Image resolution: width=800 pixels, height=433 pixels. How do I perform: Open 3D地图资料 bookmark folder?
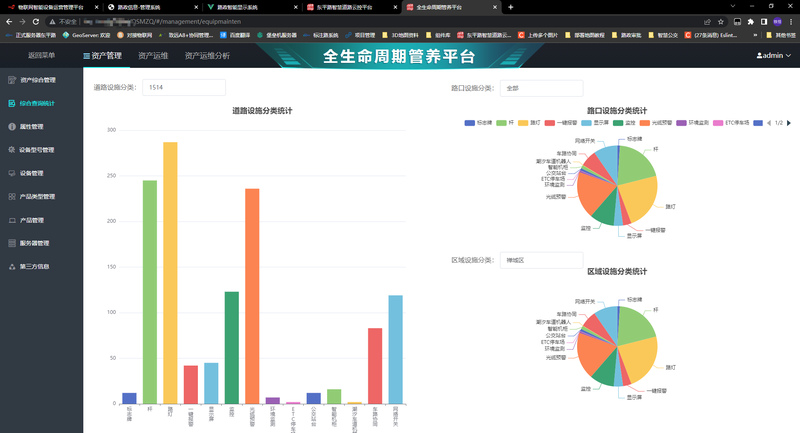[400, 35]
